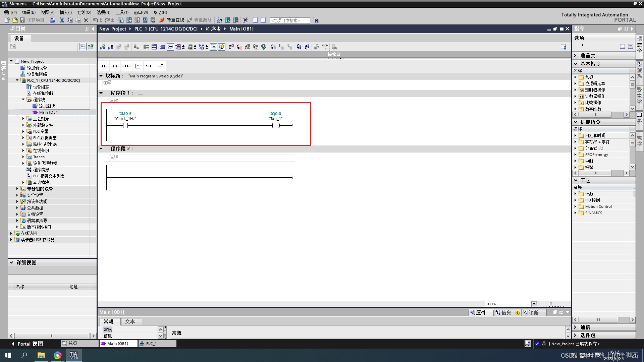
Task: Expand the 位逻辑运算 instruction folder
Action: [x=575, y=83]
